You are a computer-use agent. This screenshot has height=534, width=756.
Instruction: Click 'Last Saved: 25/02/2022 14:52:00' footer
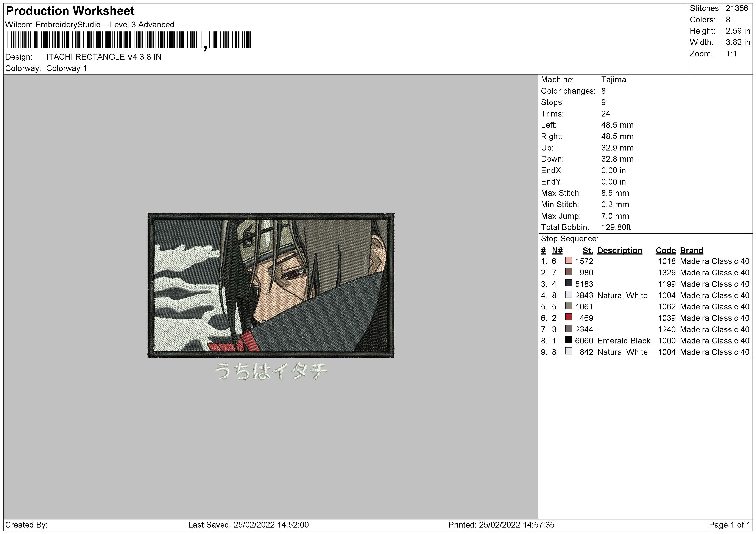(x=249, y=525)
